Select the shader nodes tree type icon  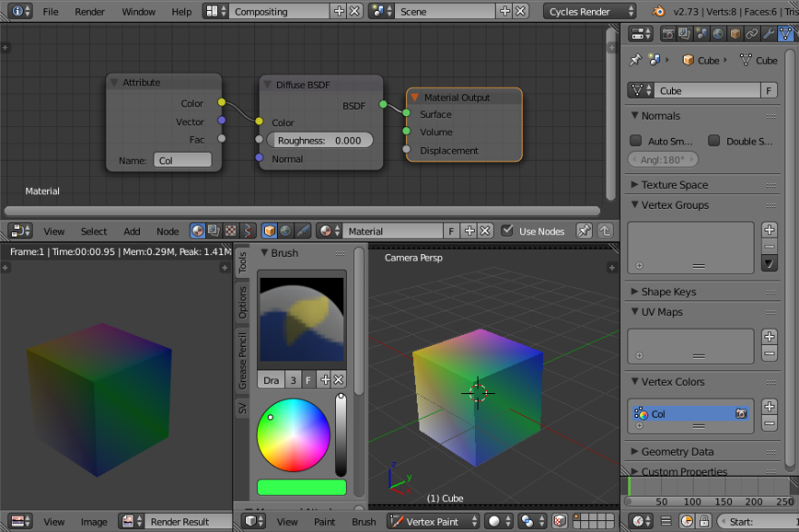[198, 232]
